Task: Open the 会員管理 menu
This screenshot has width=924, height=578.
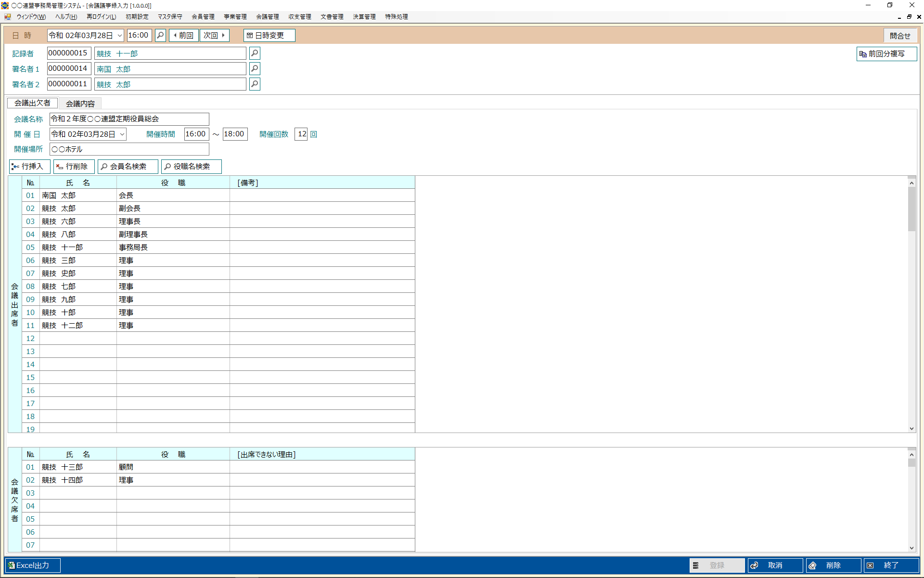Action: 203,17
